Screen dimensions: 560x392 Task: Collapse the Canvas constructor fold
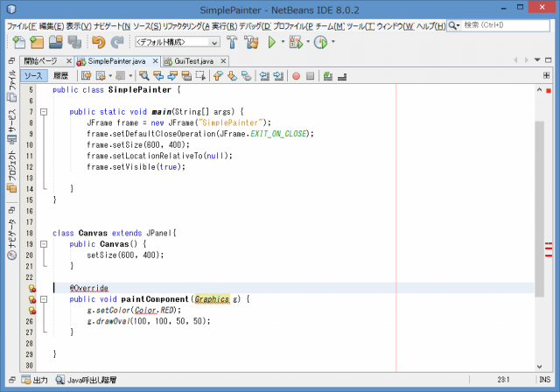pos(44,244)
